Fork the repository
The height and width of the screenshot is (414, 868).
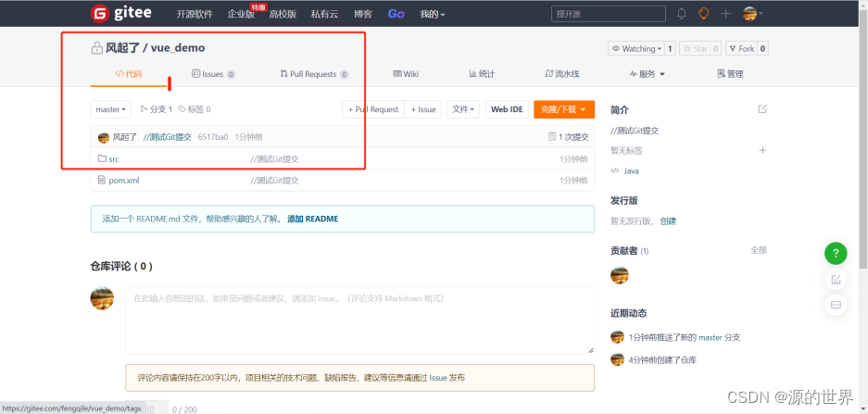coord(741,49)
